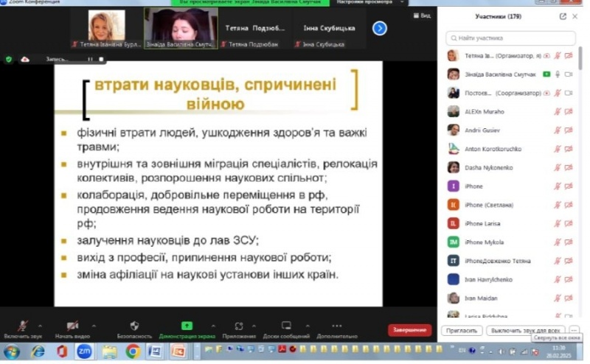Open Google Chrome from the taskbar
Screen dimensions: 590x364
[133, 351]
